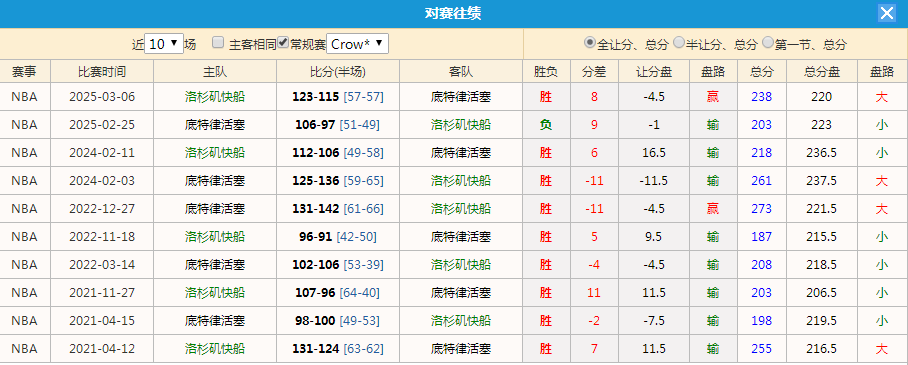Click the date 2022-12-27
The image size is (908, 365).
click(x=102, y=209)
